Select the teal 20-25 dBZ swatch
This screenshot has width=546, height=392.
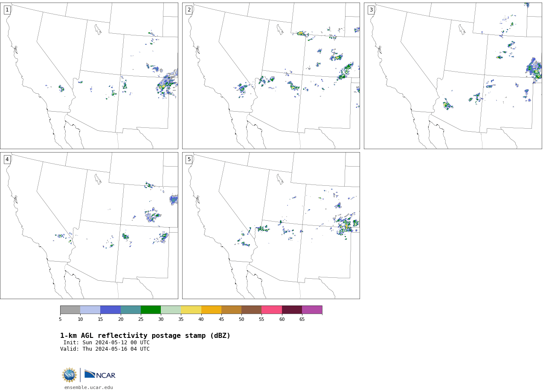tap(131, 310)
